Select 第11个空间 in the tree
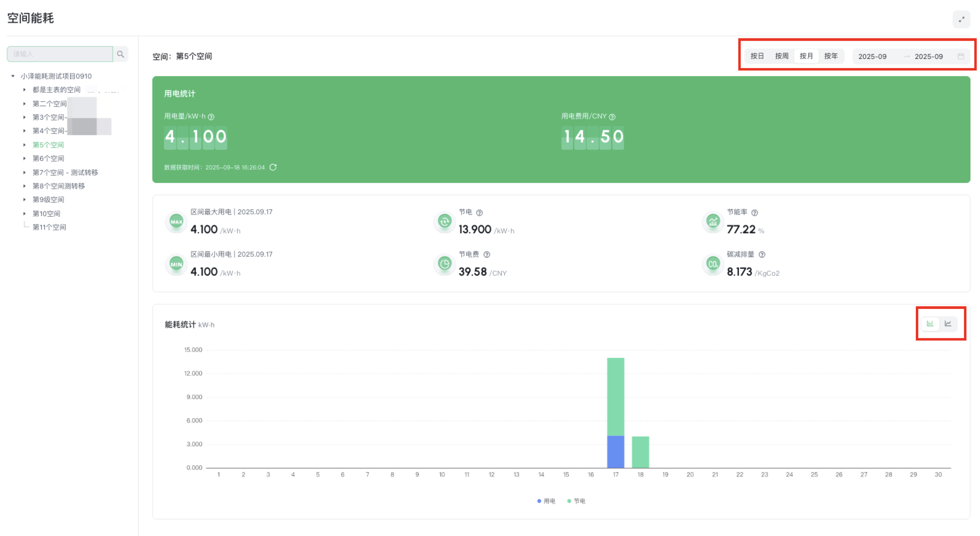 coord(49,227)
